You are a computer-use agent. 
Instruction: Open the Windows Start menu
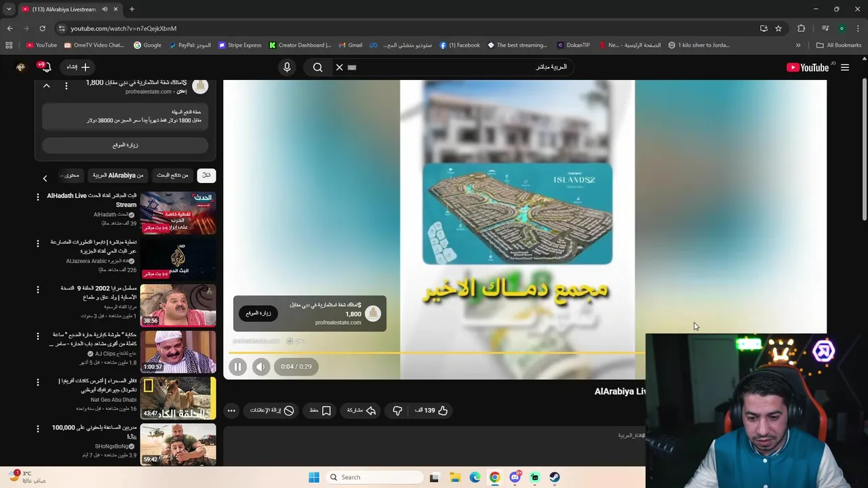coord(313,477)
